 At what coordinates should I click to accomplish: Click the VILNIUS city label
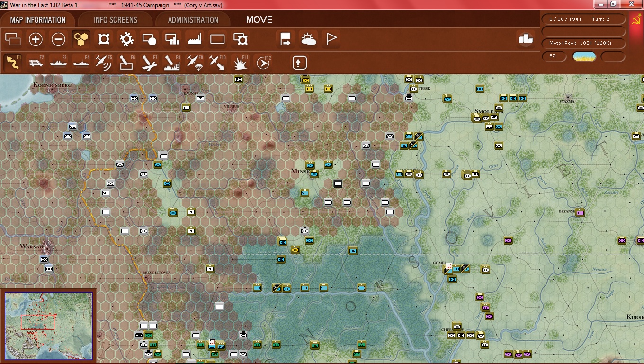click(231, 107)
